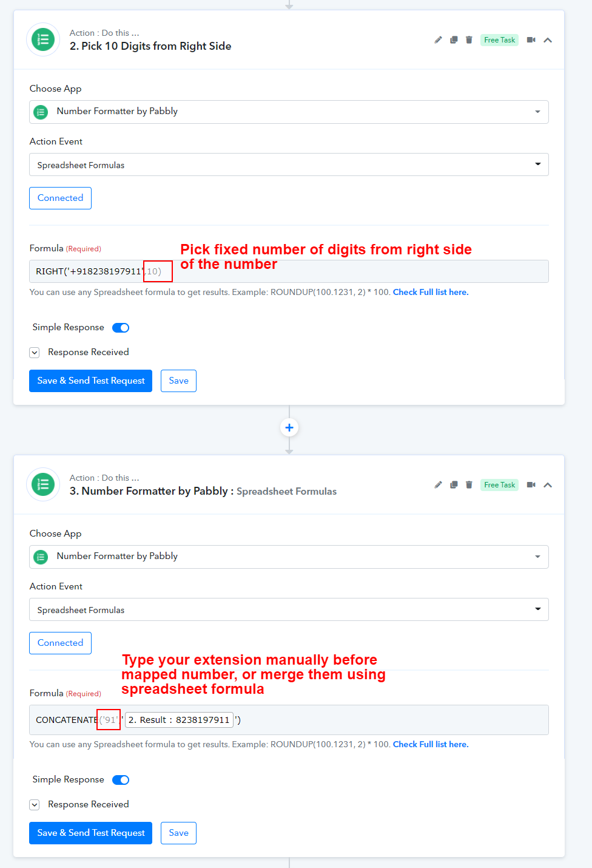Expand Response Received in step 3
The image size is (592, 868).
pos(35,805)
